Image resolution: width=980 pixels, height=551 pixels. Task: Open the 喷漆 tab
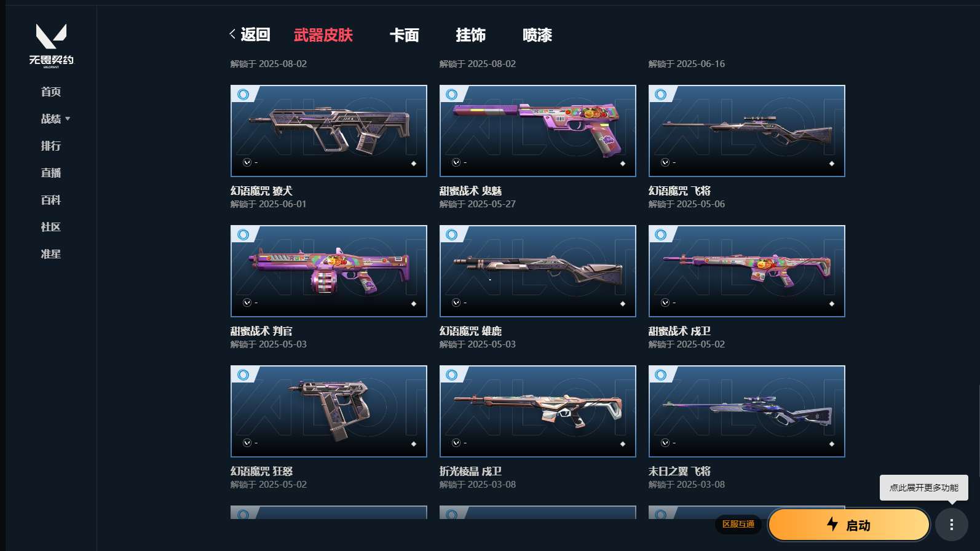coord(537,35)
